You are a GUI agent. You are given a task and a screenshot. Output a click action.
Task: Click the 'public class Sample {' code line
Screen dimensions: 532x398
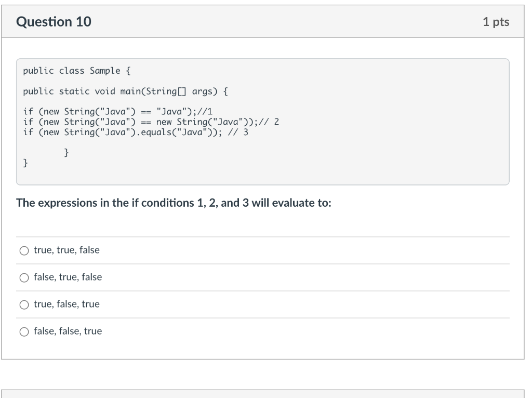click(x=72, y=71)
